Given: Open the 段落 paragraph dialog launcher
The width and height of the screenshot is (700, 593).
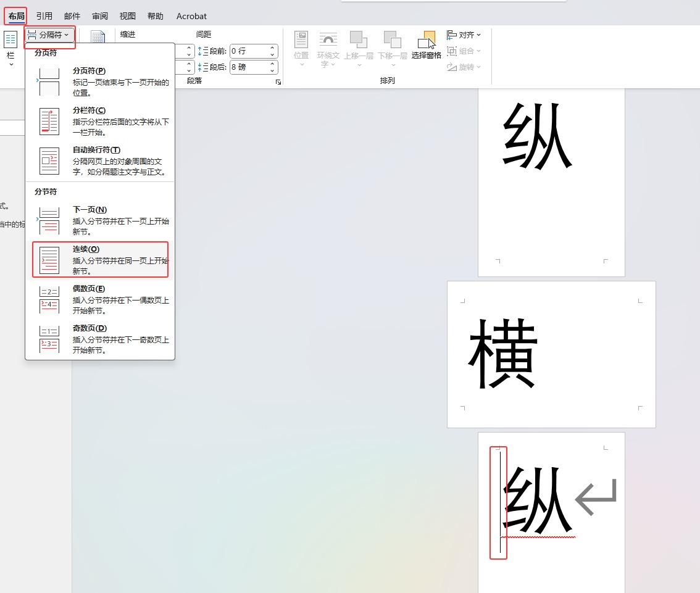Looking at the screenshot, I should (x=278, y=81).
